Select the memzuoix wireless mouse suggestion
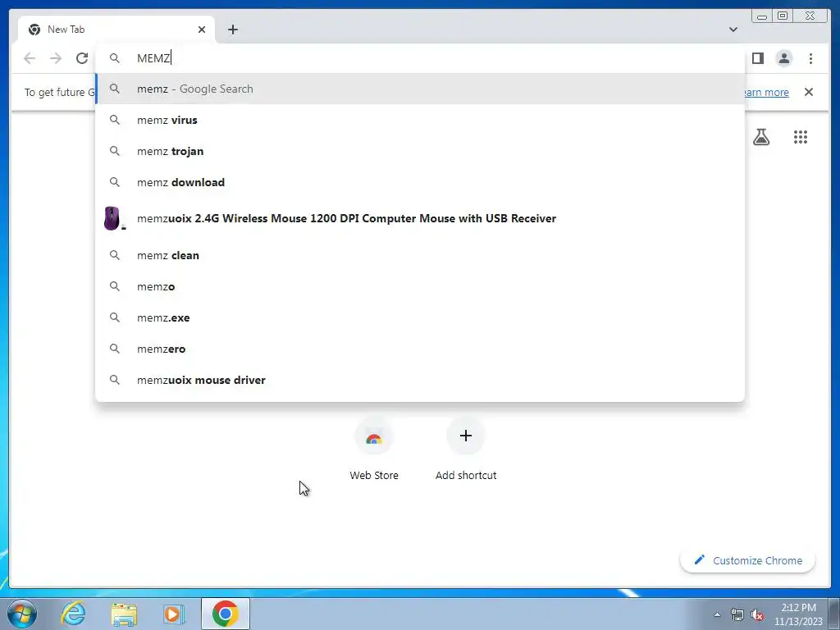The width and height of the screenshot is (840, 630). pyautogui.click(x=420, y=218)
